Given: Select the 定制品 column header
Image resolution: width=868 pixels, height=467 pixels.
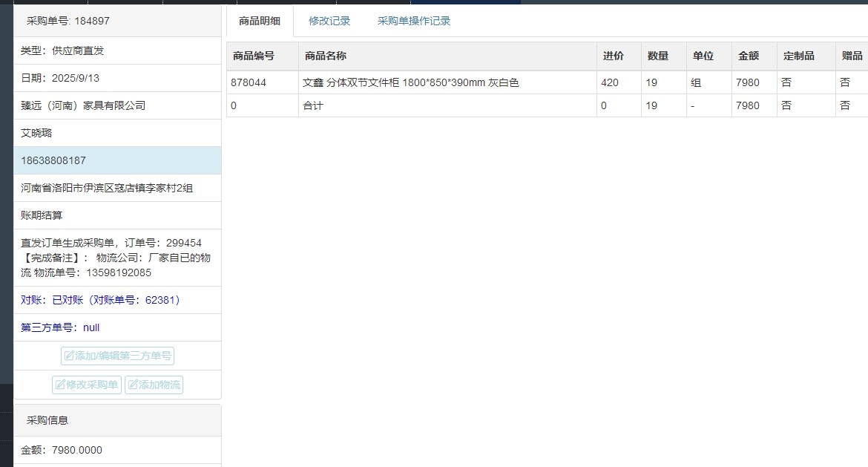Looking at the screenshot, I should (x=798, y=56).
